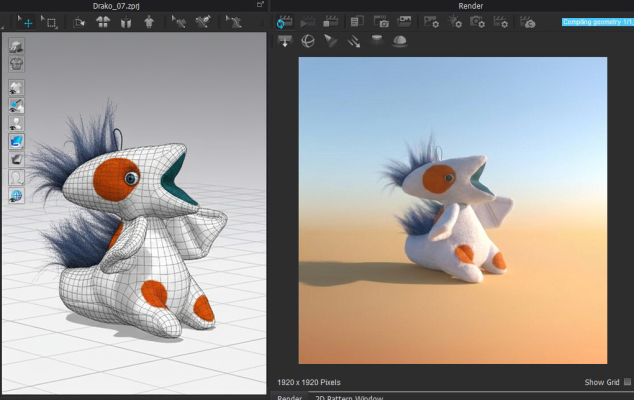
Task: Click the Drako_07.zprj window title
Action: [116, 6]
